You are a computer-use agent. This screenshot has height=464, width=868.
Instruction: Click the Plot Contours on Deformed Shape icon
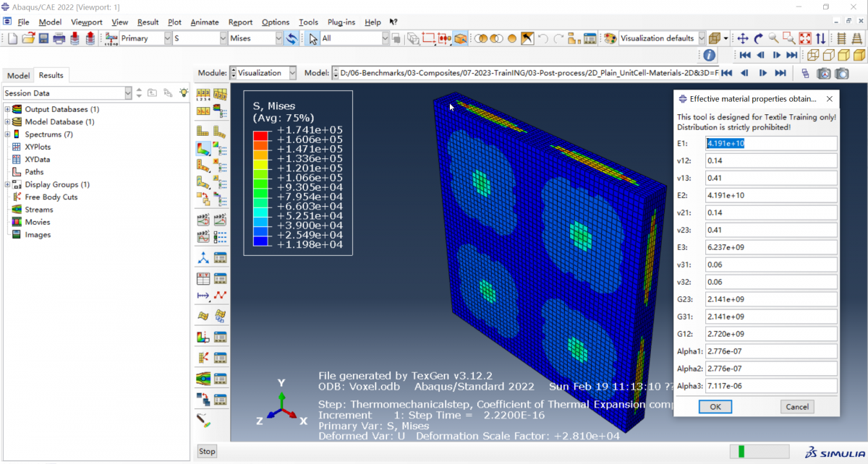[203, 148]
